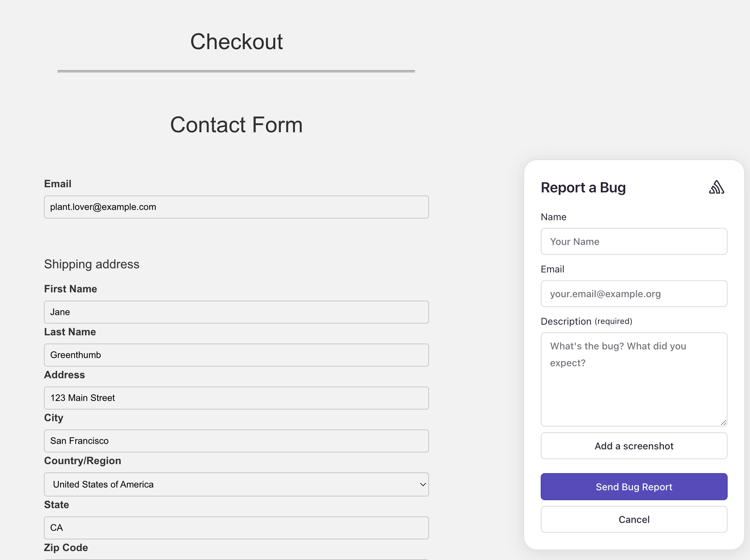
Task: Click the Sentry logo icon in the widget
Action: (x=717, y=187)
